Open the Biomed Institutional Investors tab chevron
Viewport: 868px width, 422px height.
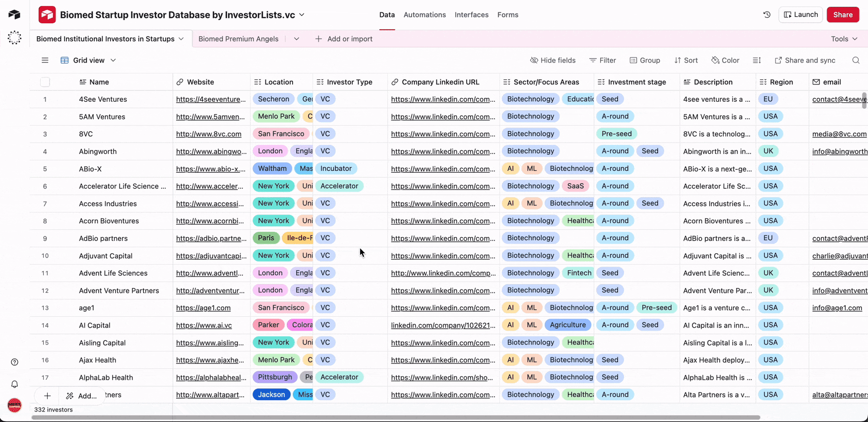tap(181, 39)
